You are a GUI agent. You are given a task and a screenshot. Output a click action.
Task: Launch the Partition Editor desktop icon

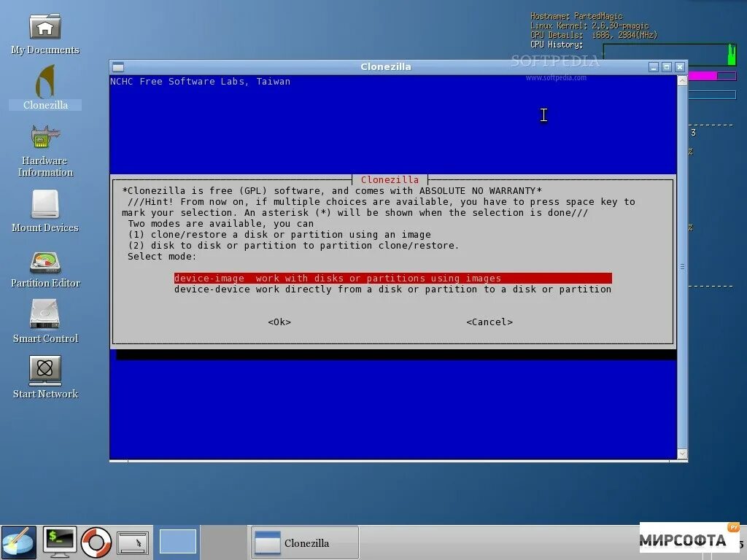click(44, 270)
